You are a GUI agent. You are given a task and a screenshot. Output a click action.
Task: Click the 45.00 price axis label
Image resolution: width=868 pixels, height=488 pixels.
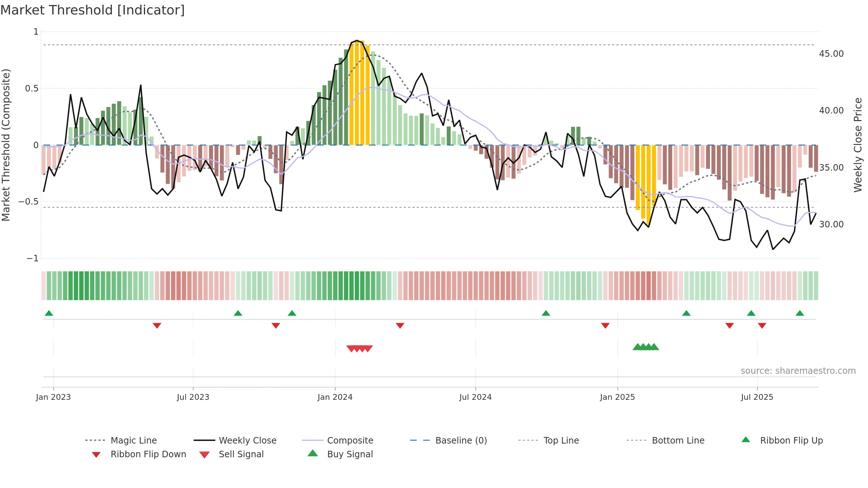[831, 53]
